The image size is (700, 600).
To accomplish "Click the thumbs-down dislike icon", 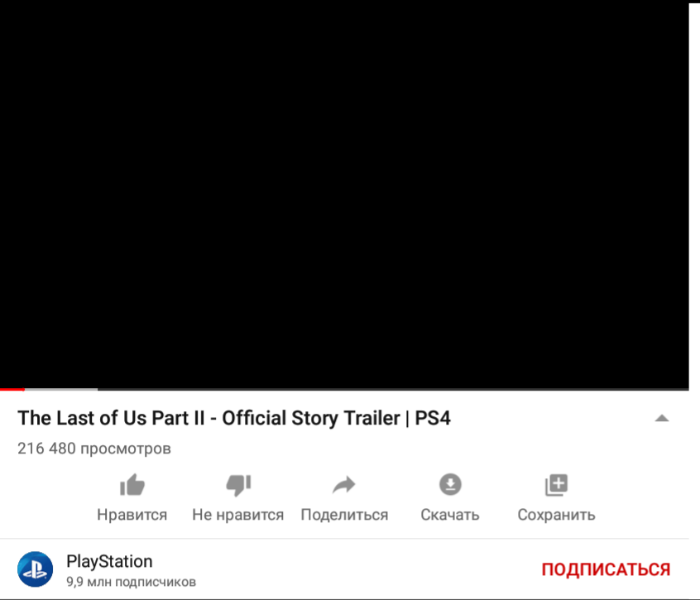I will tap(238, 485).
